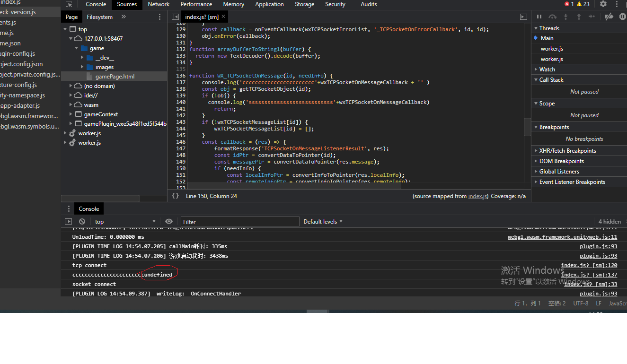Pause script execution in debugger toolbar
627x364 pixels.
(x=539, y=17)
